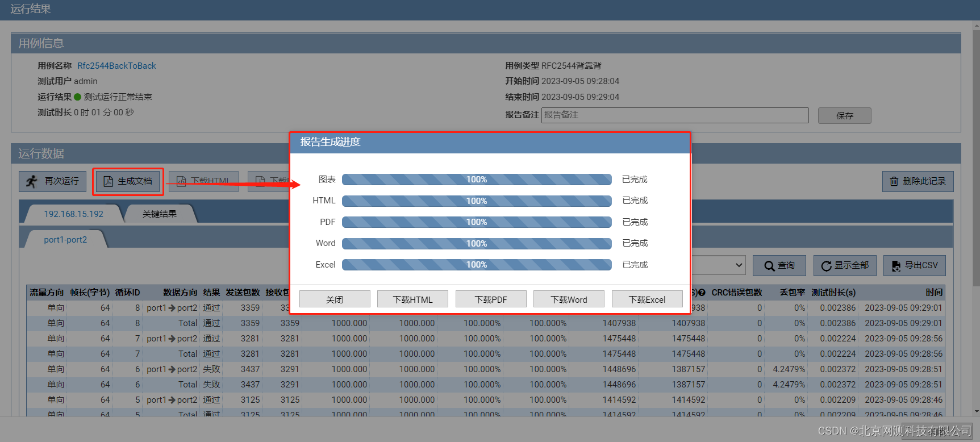Image resolution: width=980 pixels, height=442 pixels.
Task: Click the trash icon on 删除此记录
Action: [x=894, y=181]
